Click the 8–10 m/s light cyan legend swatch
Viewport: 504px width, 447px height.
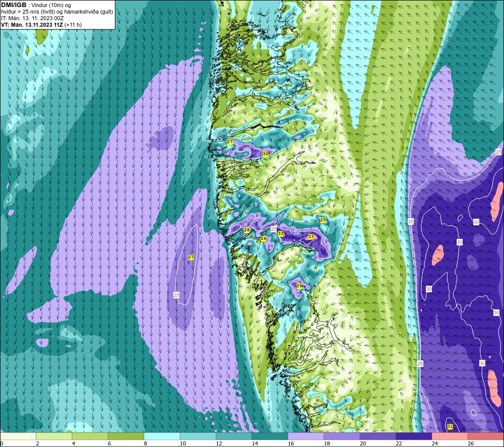pyautogui.click(x=162, y=436)
